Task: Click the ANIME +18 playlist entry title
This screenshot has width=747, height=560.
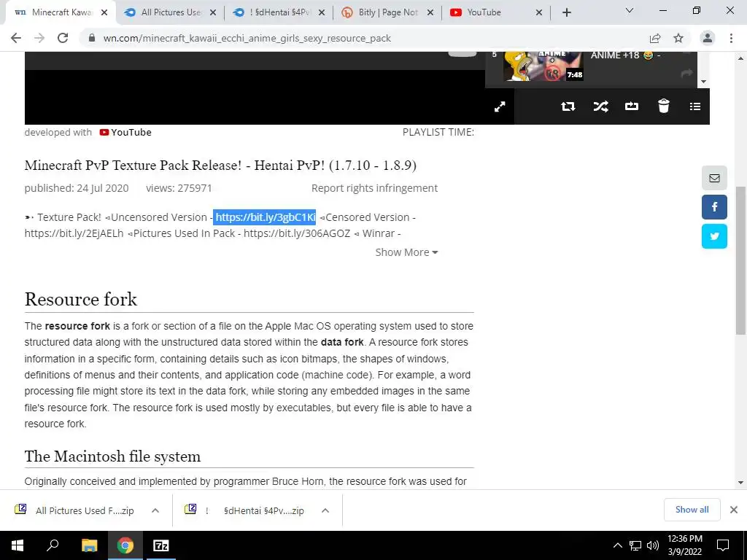Action: click(x=625, y=55)
